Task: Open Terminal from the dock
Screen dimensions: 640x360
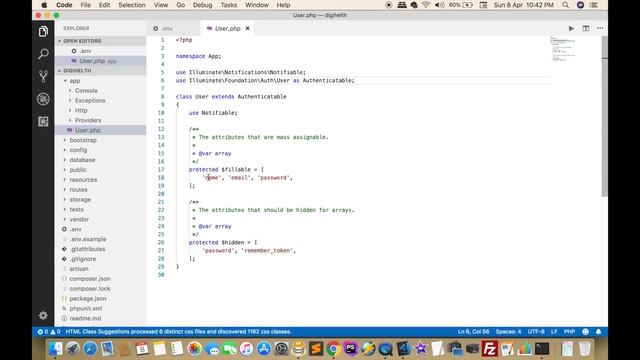Action: click(x=542, y=349)
